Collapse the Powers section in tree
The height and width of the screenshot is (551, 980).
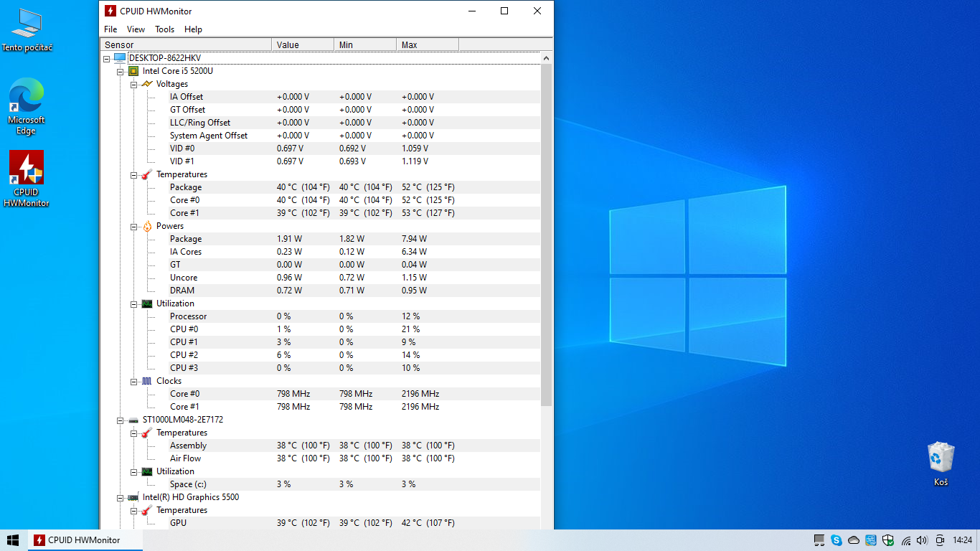(x=134, y=226)
